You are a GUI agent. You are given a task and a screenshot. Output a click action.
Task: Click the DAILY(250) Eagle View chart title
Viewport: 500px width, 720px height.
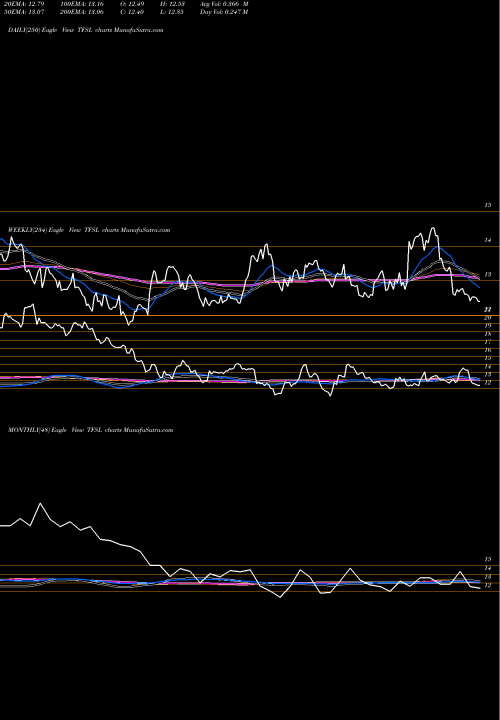coord(85,30)
